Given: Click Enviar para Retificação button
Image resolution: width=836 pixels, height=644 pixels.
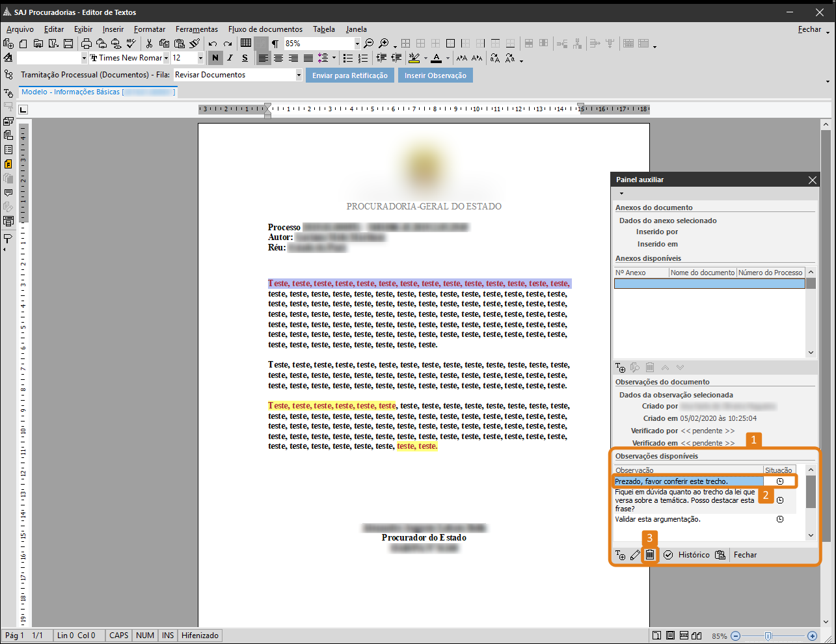Looking at the screenshot, I should (349, 75).
